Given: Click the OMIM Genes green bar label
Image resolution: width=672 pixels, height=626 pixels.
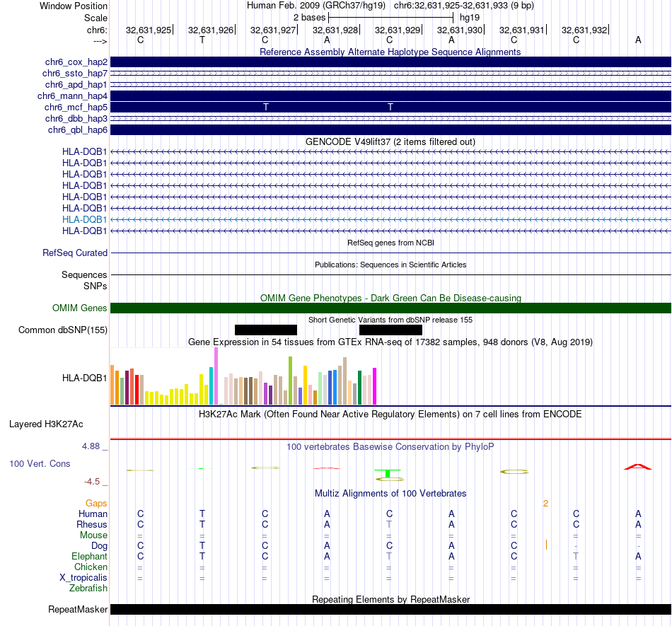Looking at the screenshot, I should (x=79, y=308).
